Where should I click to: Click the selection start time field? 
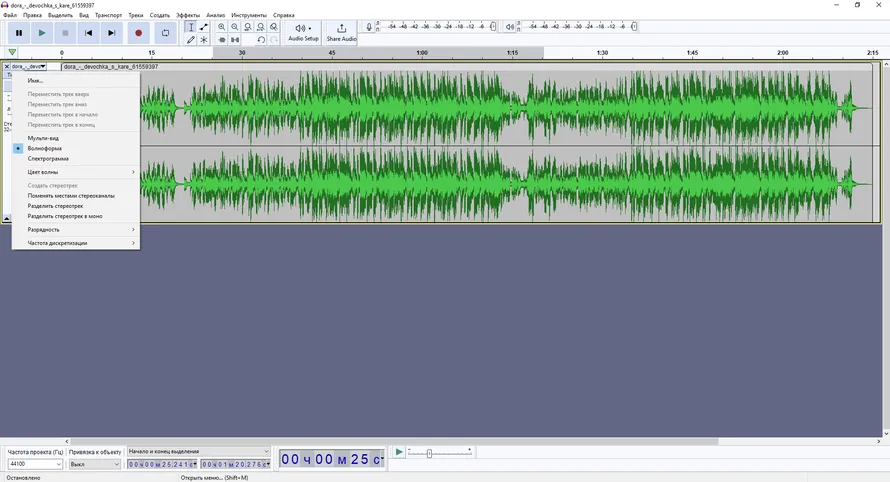pyautogui.click(x=162, y=464)
